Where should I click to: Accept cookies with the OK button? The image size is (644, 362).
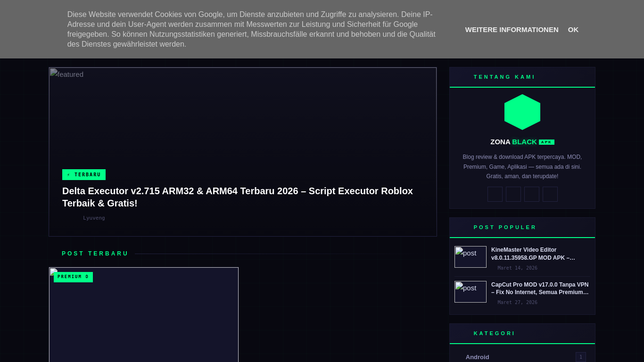click(x=573, y=30)
